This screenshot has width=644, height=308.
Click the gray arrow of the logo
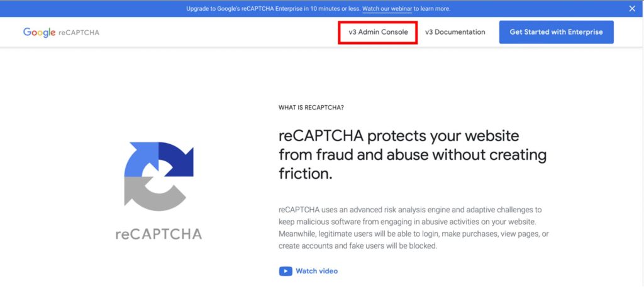pyautogui.click(x=151, y=197)
